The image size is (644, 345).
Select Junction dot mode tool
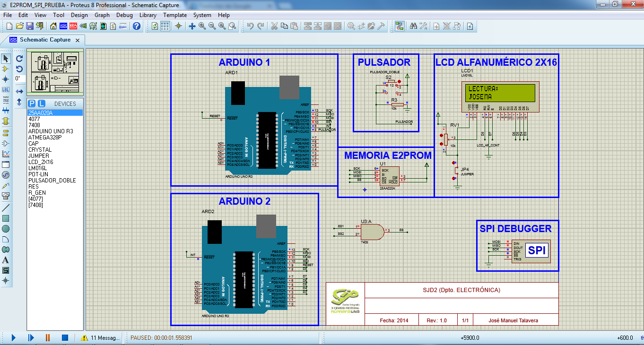[x=6, y=79]
